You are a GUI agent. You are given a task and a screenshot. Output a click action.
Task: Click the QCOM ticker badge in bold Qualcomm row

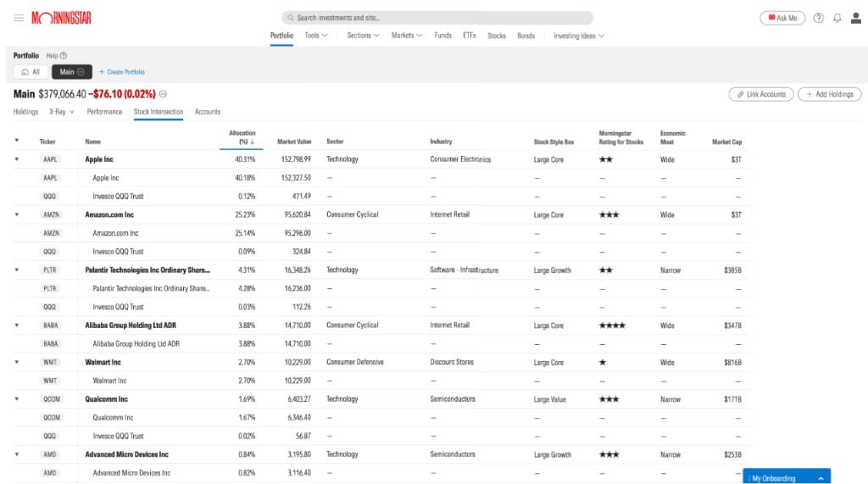52,399
